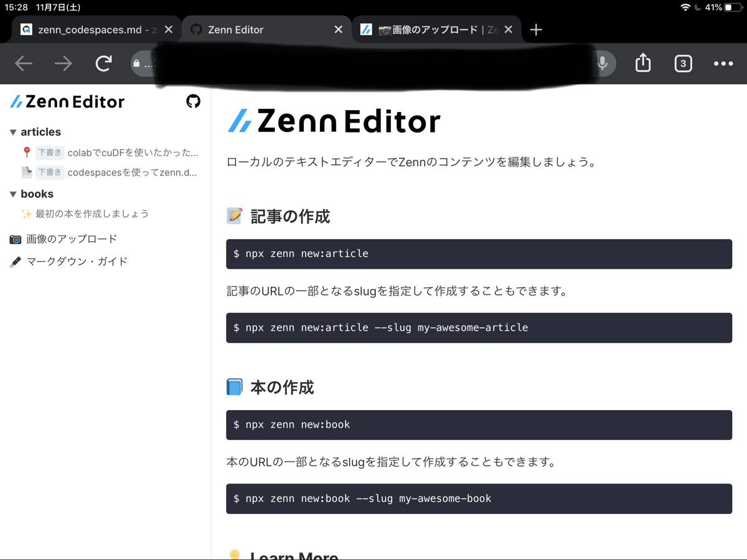This screenshot has width=747, height=560.
Task: Go back with the browser back arrow
Action: (x=24, y=63)
